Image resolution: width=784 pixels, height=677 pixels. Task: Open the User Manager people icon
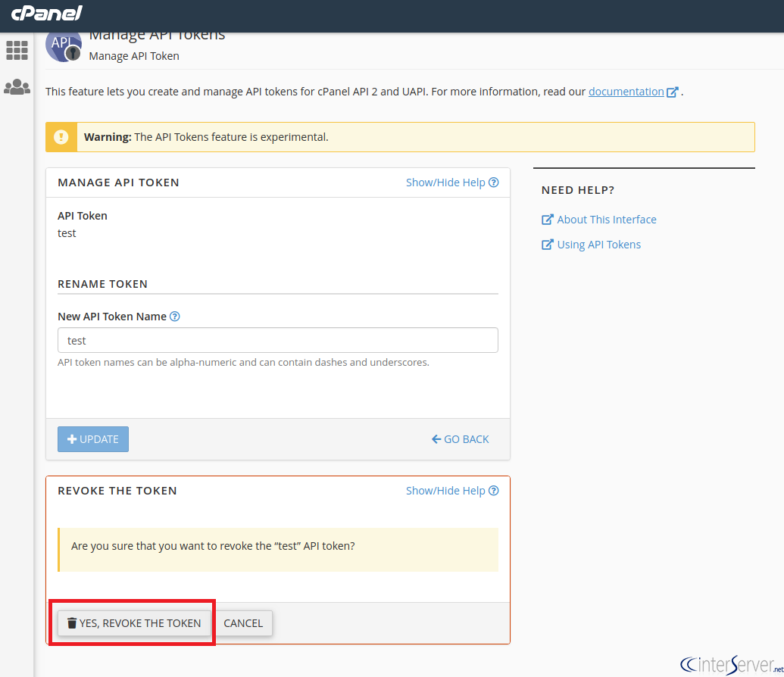pyautogui.click(x=17, y=87)
